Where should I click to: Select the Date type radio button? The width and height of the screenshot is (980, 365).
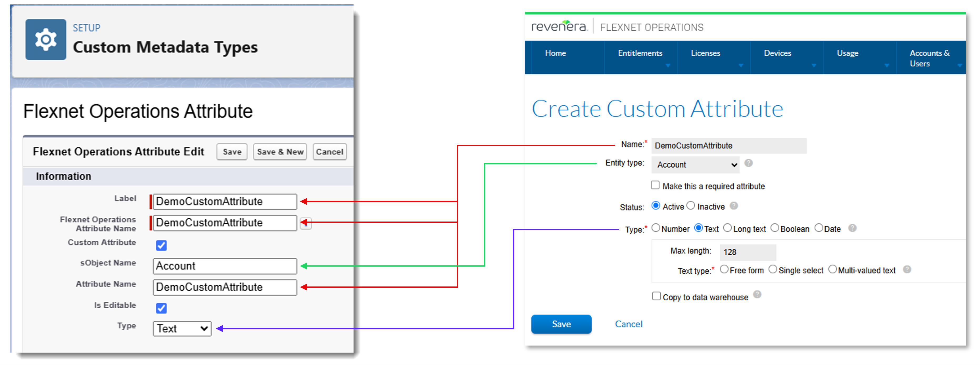(x=819, y=228)
